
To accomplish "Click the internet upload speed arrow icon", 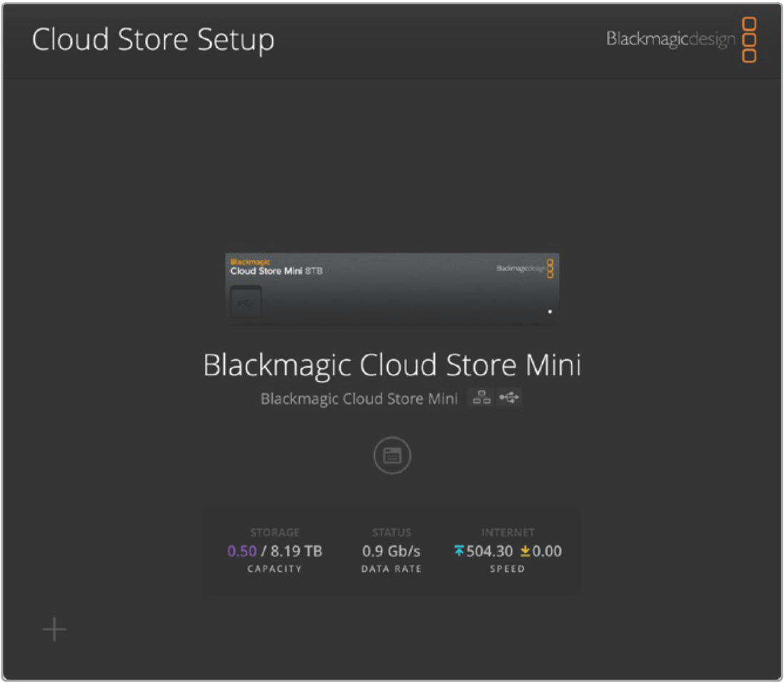I will [459, 550].
